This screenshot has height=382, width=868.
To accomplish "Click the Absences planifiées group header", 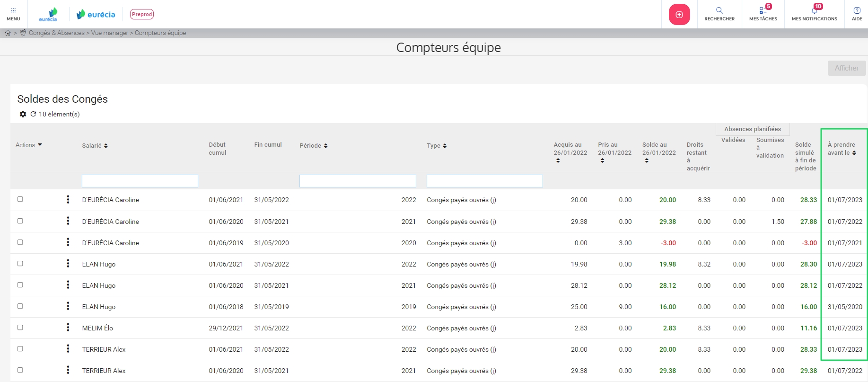I will coord(753,129).
